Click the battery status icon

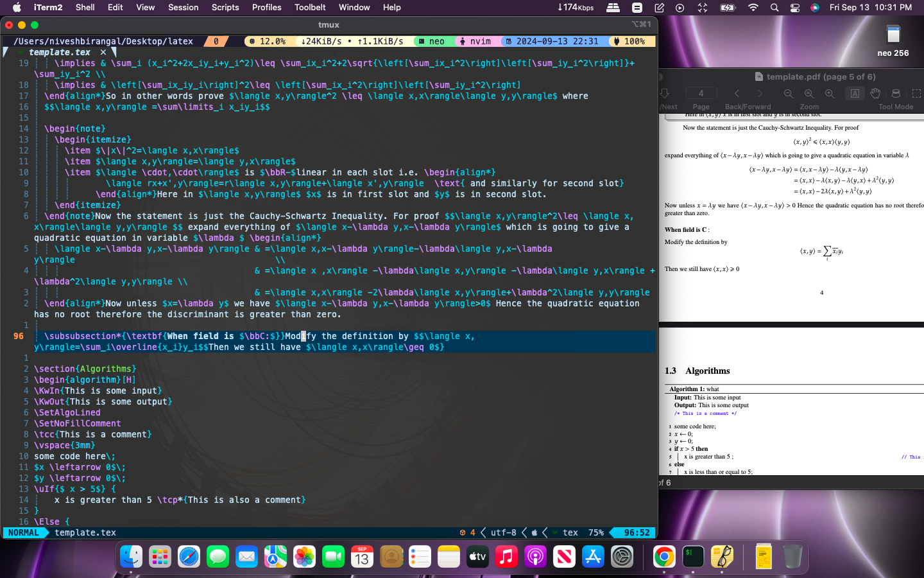[728, 7]
